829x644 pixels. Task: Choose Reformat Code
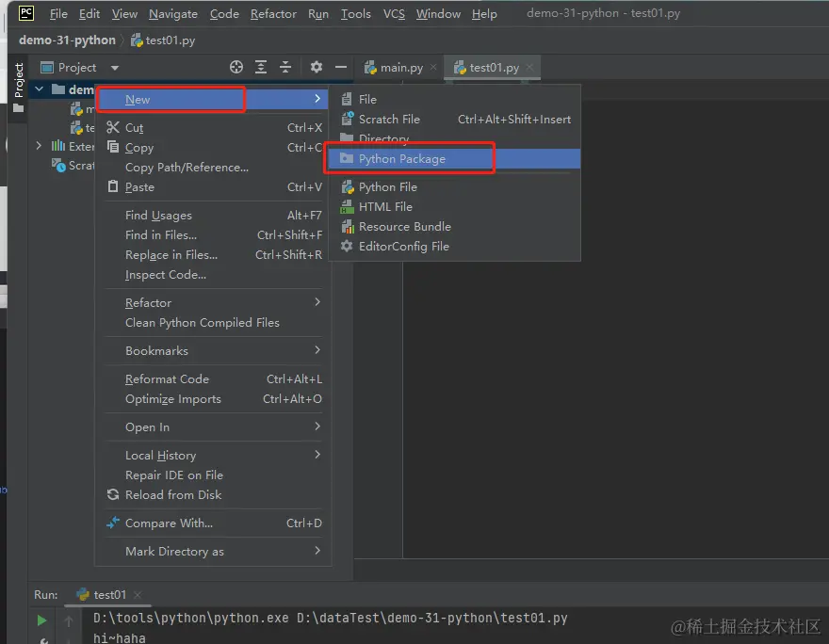tap(214, 378)
